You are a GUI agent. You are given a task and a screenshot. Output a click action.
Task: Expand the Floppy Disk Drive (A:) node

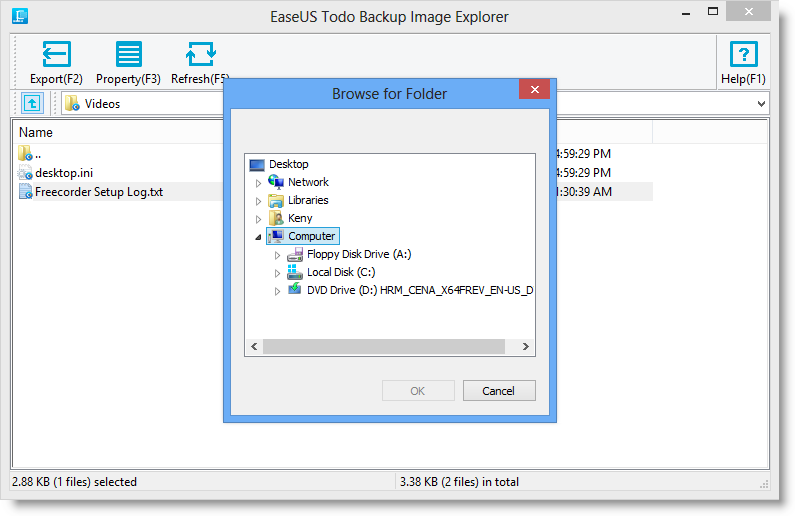click(277, 255)
